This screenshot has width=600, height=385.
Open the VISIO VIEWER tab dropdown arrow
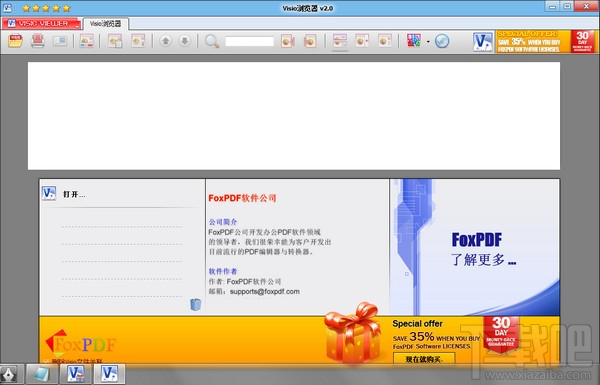[x=77, y=27]
